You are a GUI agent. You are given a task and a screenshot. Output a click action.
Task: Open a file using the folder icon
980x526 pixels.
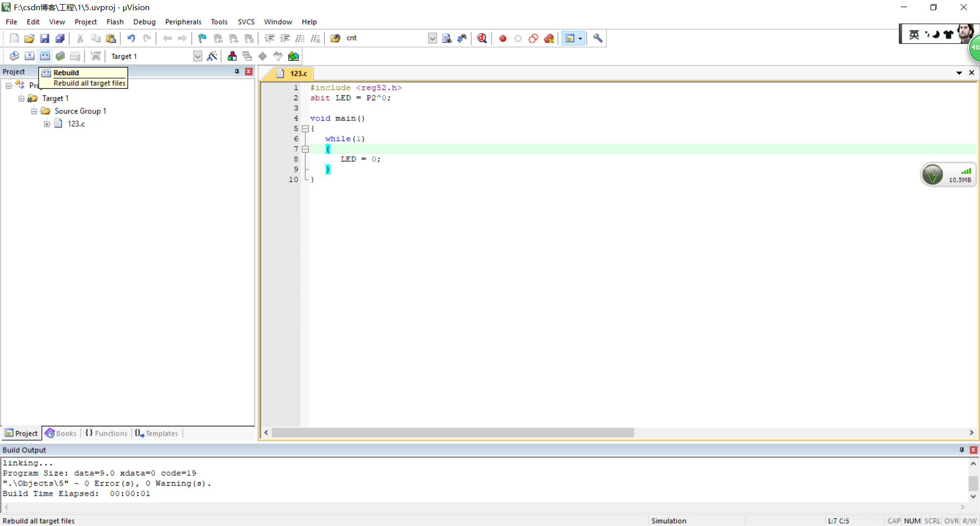click(30, 38)
